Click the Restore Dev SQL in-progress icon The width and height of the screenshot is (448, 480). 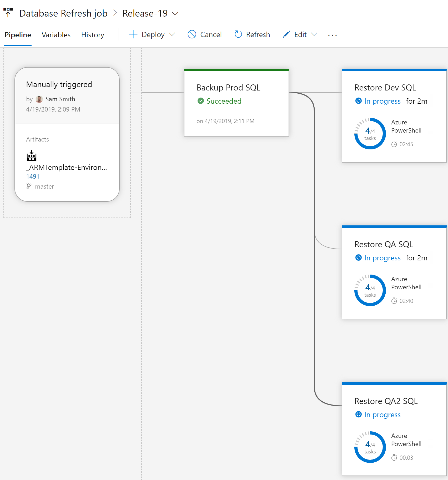(358, 101)
